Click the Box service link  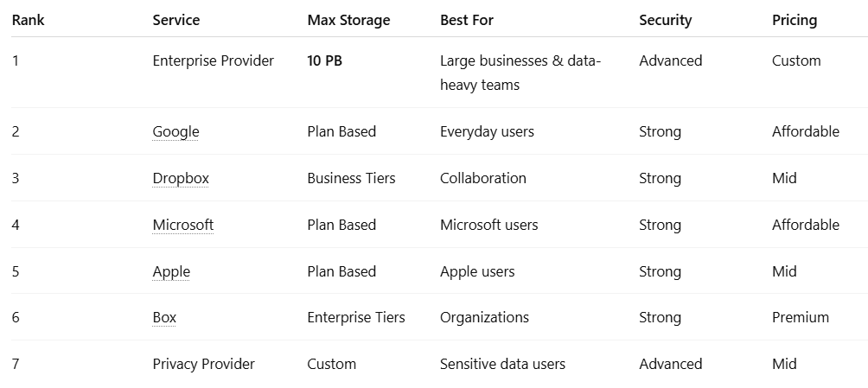164,318
